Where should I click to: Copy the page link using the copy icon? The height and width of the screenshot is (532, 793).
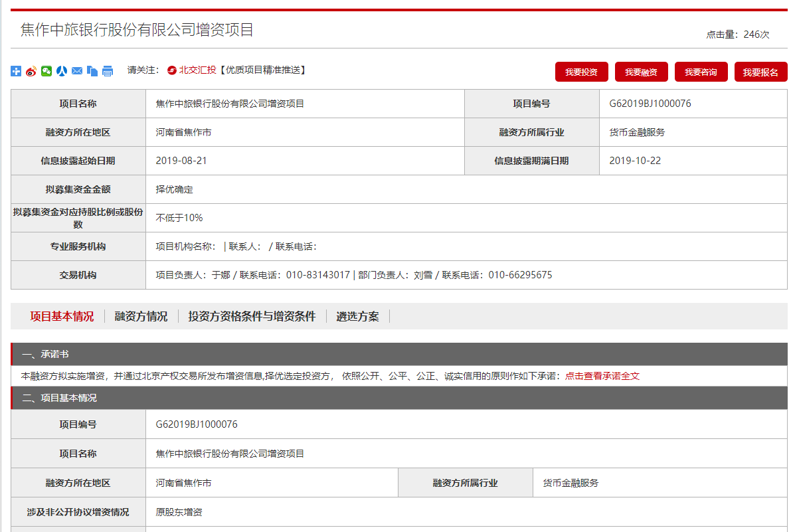pos(93,71)
